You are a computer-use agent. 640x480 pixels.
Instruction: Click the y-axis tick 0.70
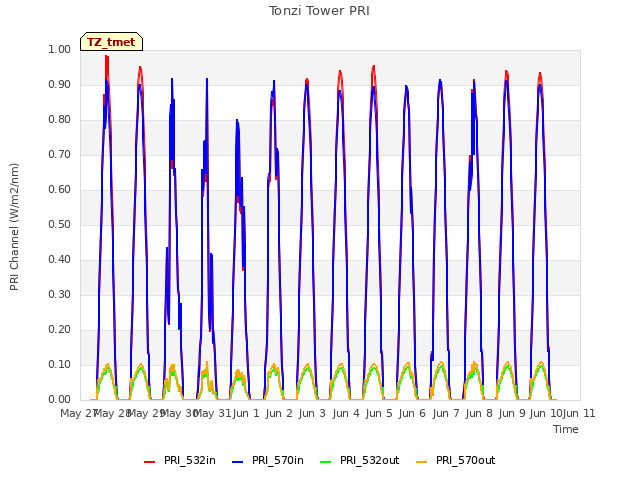60,154
